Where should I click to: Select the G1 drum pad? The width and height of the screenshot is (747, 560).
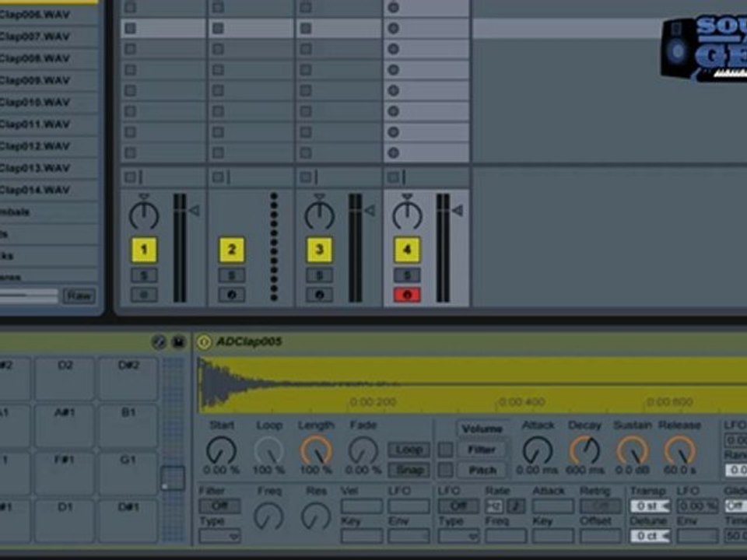[x=128, y=474]
